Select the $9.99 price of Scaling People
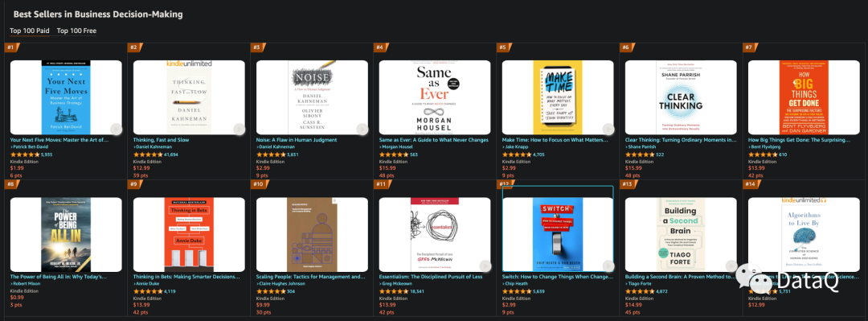Screen dimensions: 868x321 [263, 304]
